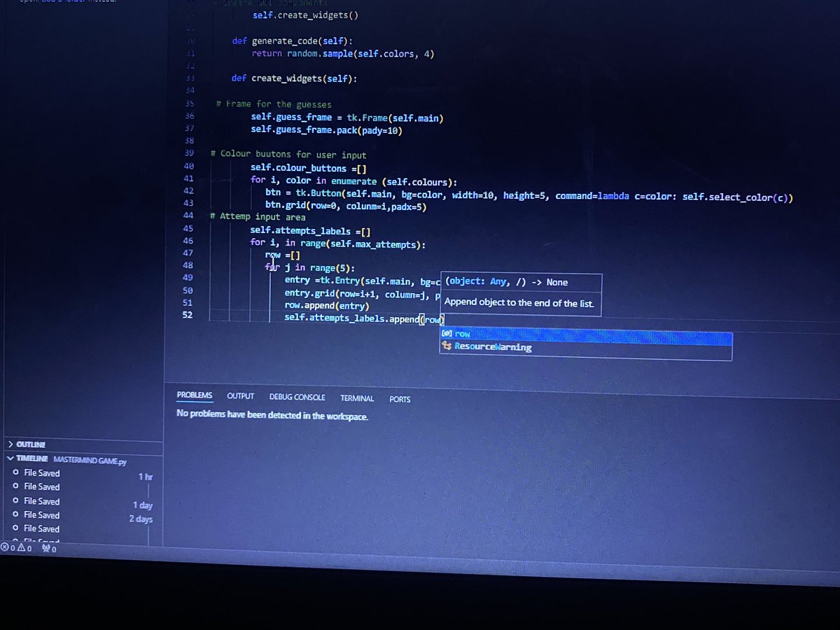Open the OUTPUT panel tab

(240, 396)
